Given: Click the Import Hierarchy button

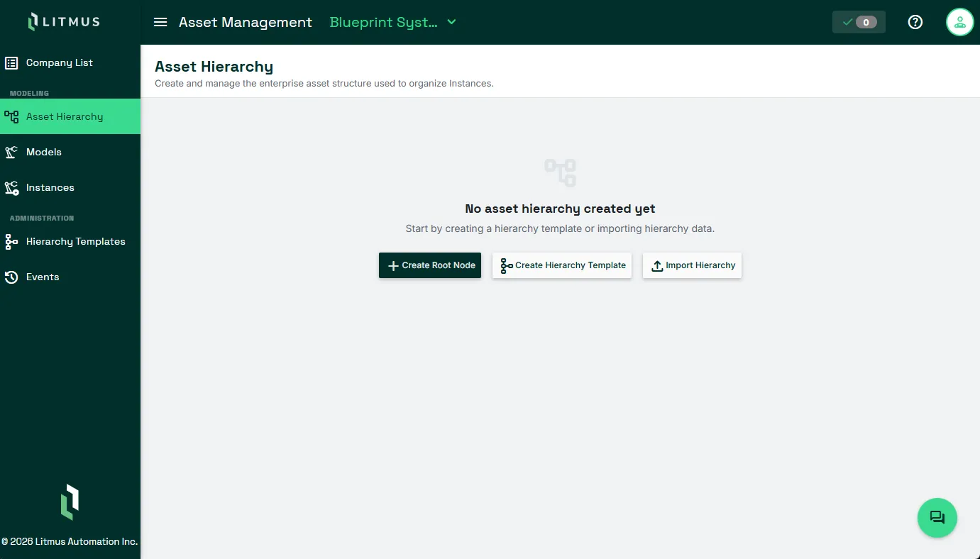Looking at the screenshot, I should click(x=692, y=265).
